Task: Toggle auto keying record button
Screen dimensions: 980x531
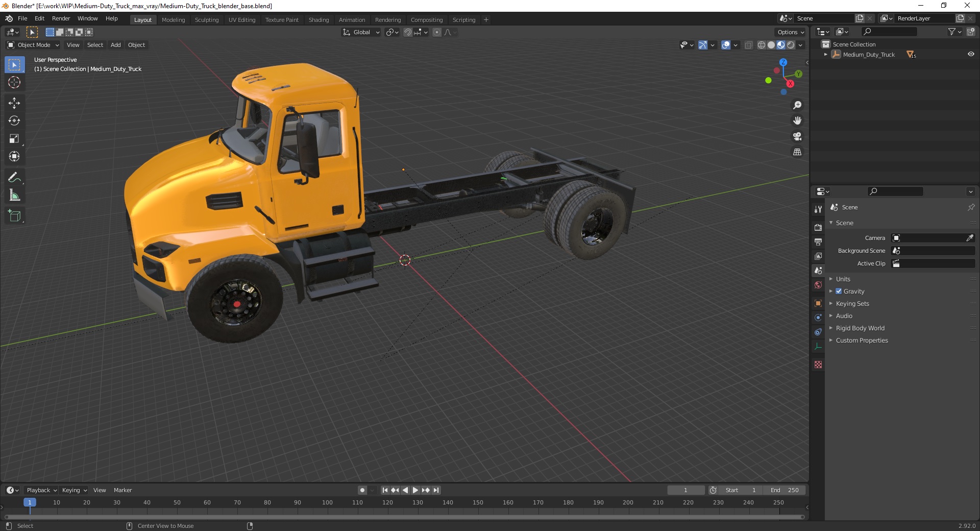Action: click(362, 490)
